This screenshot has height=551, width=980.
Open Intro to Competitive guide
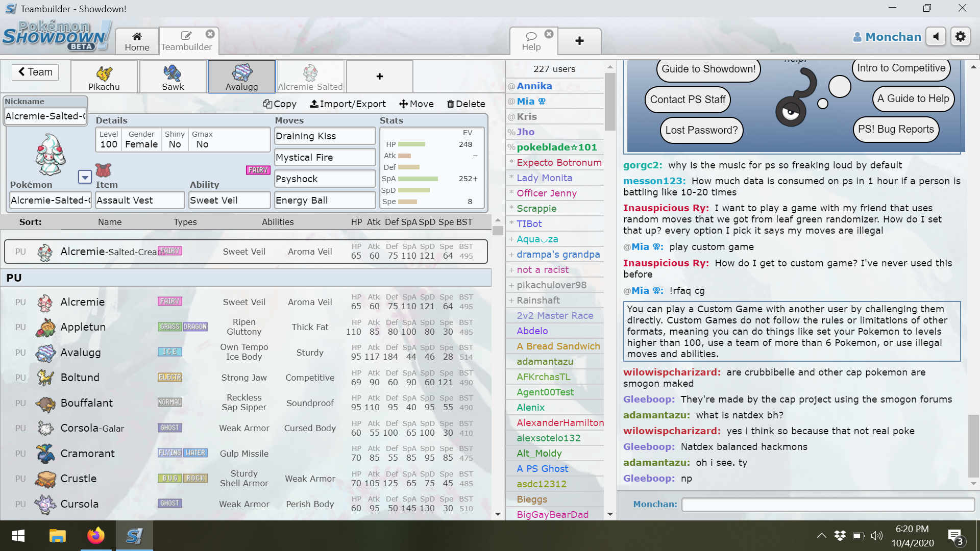point(901,68)
